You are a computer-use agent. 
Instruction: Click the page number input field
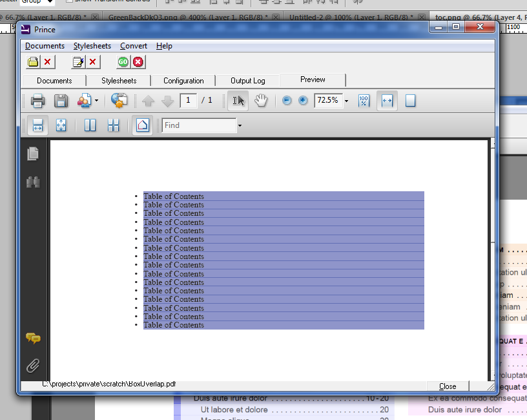click(x=189, y=100)
